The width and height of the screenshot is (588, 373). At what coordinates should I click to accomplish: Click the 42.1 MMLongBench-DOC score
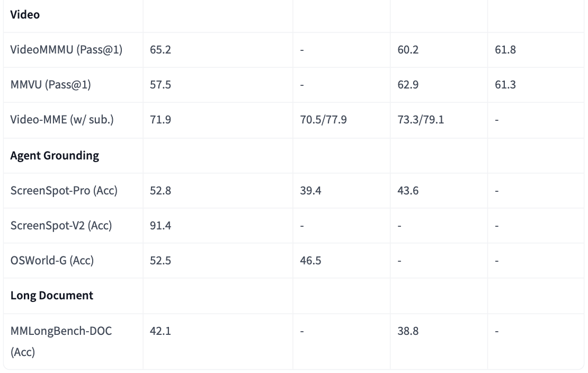pos(161,331)
